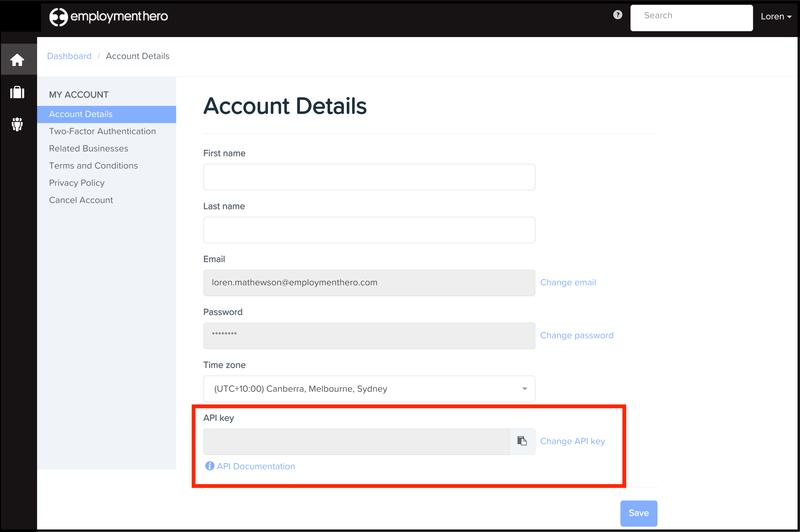The height and width of the screenshot is (532, 800).
Task: Select Cancel Account in sidebar
Action: 81,200
